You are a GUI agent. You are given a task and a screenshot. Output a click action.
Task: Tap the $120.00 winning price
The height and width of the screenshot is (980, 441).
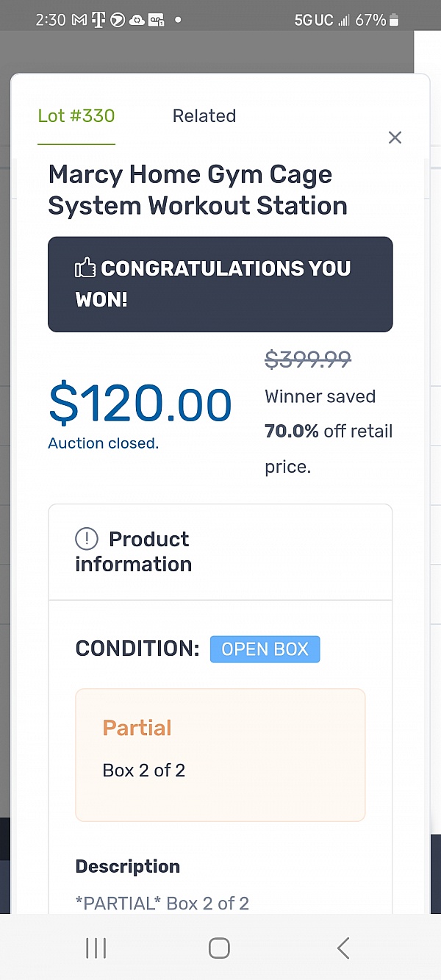pos(140,405)
